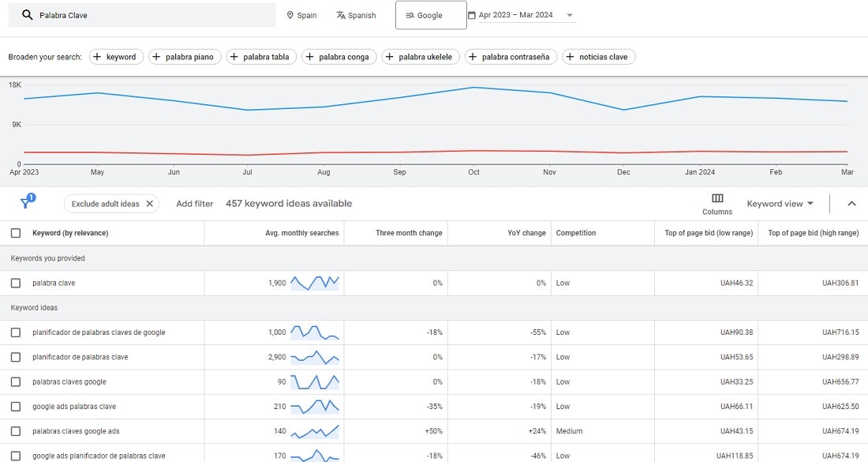
Task: Open sparkline for palabras claves google ads
Action: (x=315, y=431)
